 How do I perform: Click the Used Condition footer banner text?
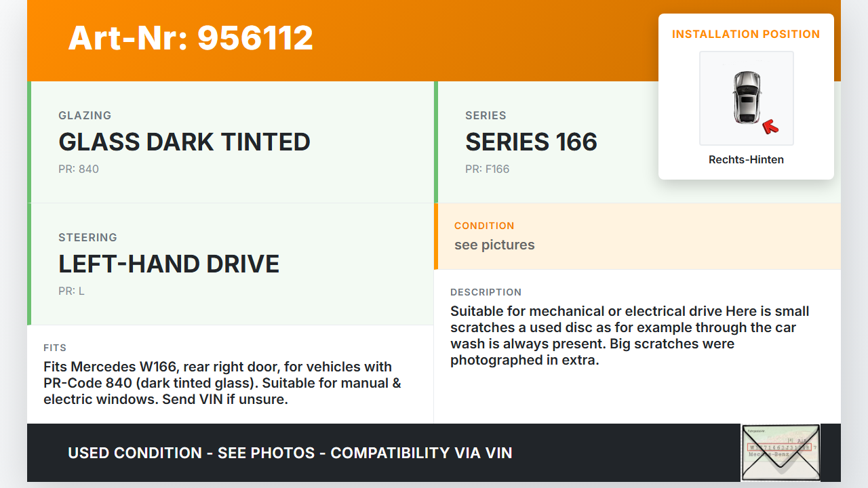pyautogui.click(x=290, y=453)
